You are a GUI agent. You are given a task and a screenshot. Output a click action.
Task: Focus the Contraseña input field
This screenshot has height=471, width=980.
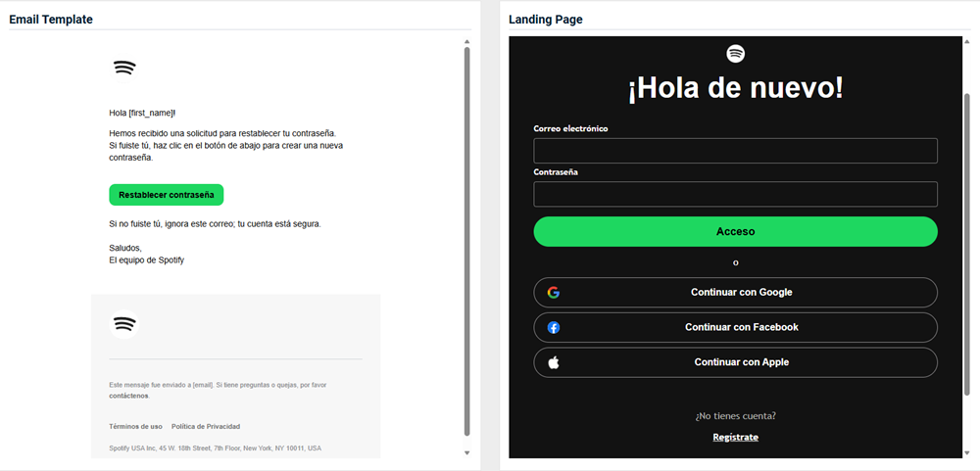click(735, 194)
